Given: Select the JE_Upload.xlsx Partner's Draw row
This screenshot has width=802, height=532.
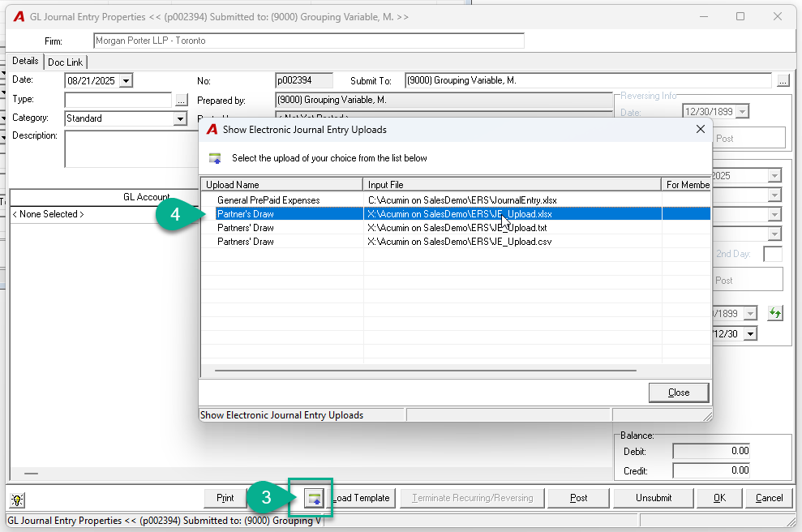Looking at the screenshot, I should point(456,214).
